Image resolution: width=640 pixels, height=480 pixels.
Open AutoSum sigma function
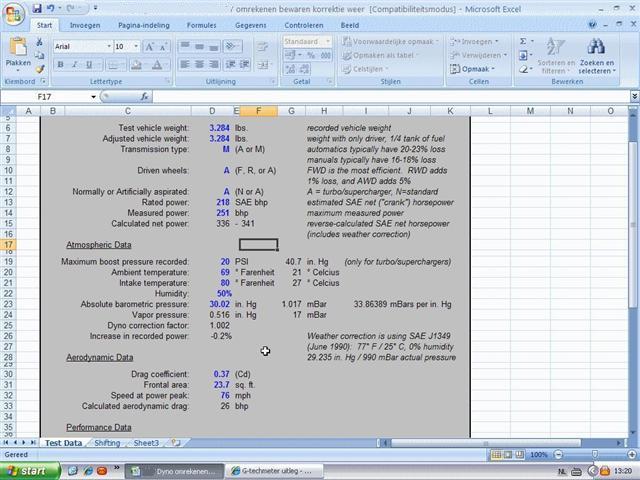(523, 41)
